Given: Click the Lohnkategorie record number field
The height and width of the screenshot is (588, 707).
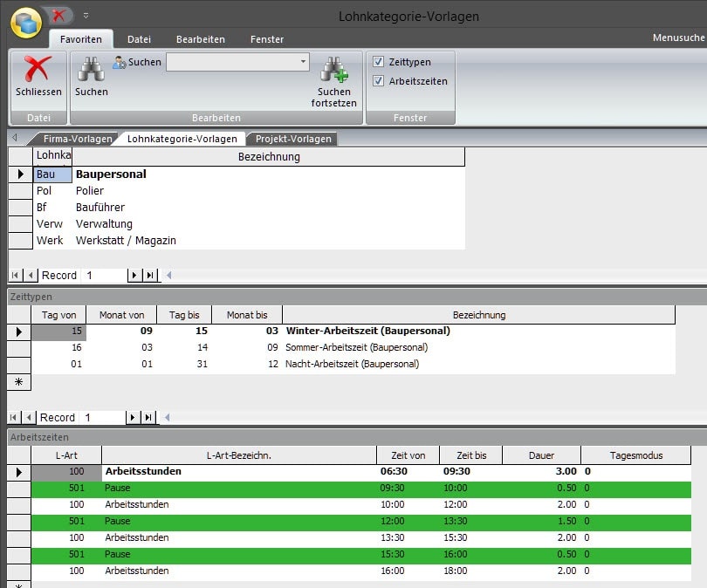Looking at the screenshot, I should [x=104, y=276].
